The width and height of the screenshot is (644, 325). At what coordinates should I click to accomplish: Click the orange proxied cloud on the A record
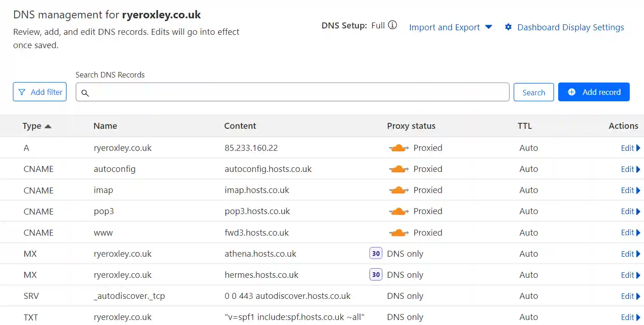coord(398,148)
